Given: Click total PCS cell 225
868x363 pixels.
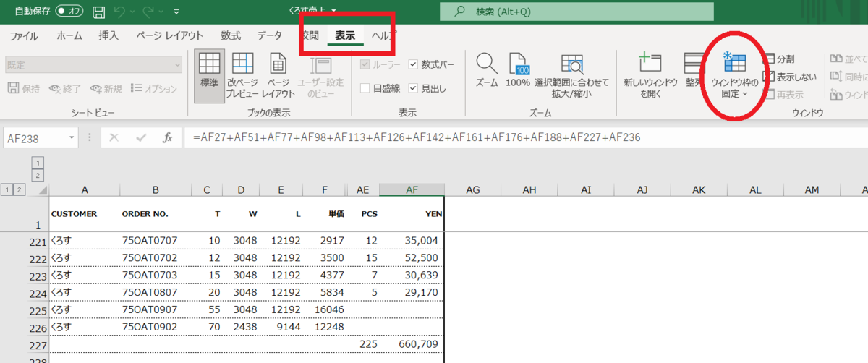Looking at the screenshot, I should pos(363,344).
